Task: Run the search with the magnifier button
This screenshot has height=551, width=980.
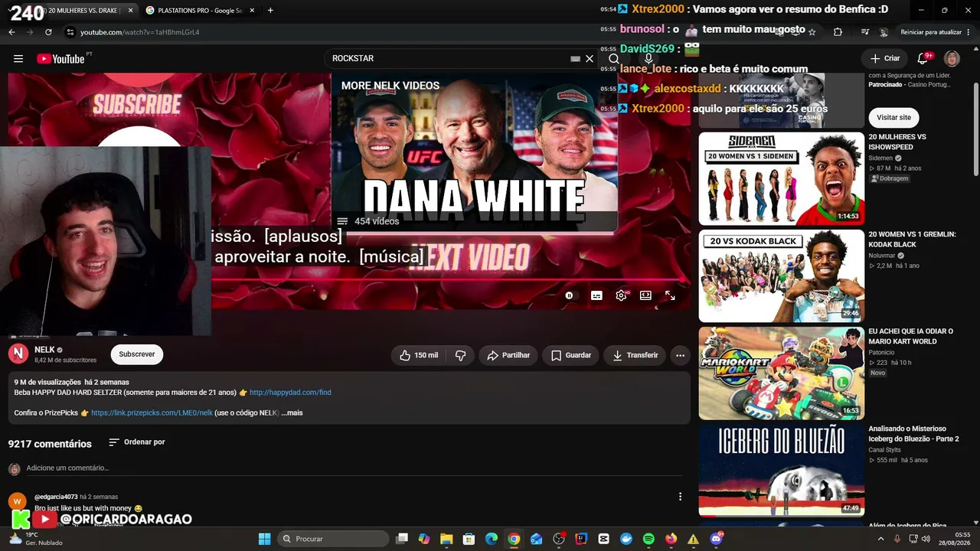Action: click(614, 59)
